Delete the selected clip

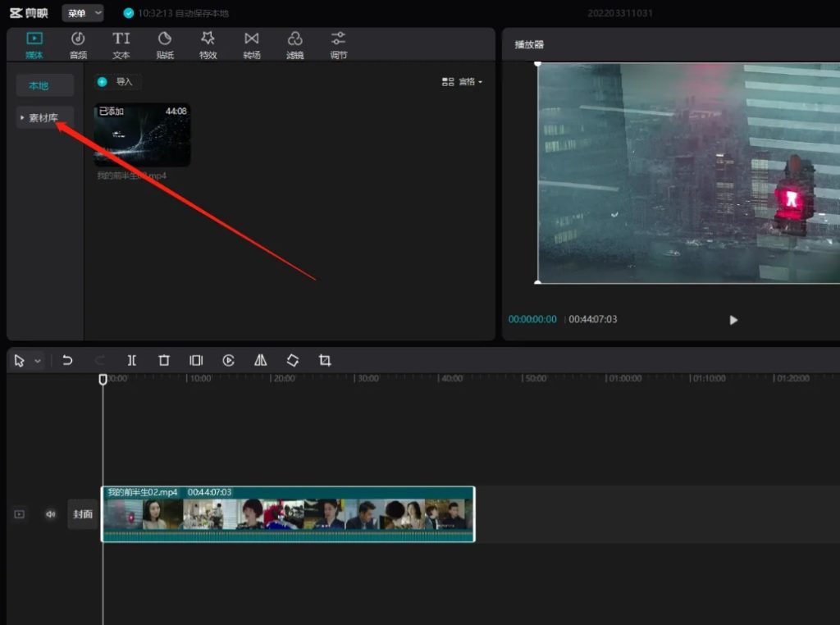pos(164,360)
